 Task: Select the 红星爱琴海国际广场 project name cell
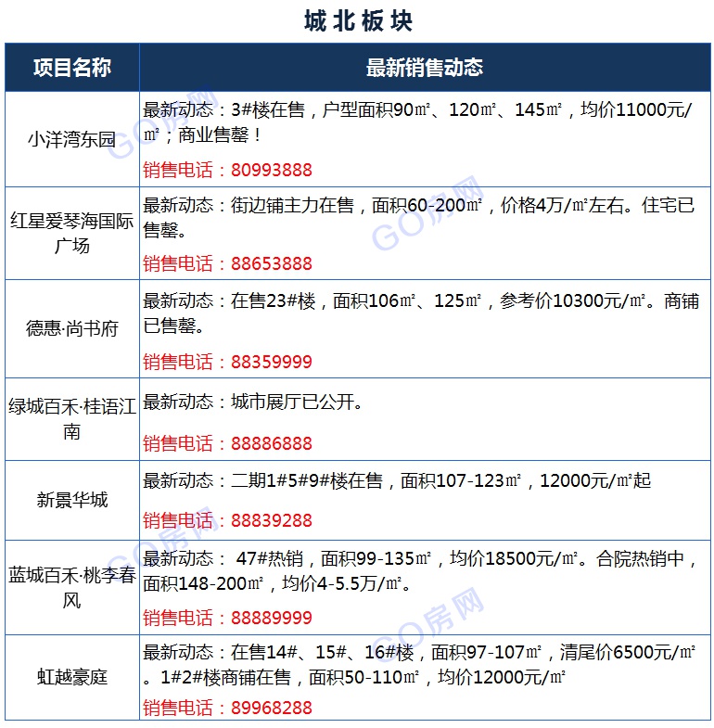tap(72, 233)
